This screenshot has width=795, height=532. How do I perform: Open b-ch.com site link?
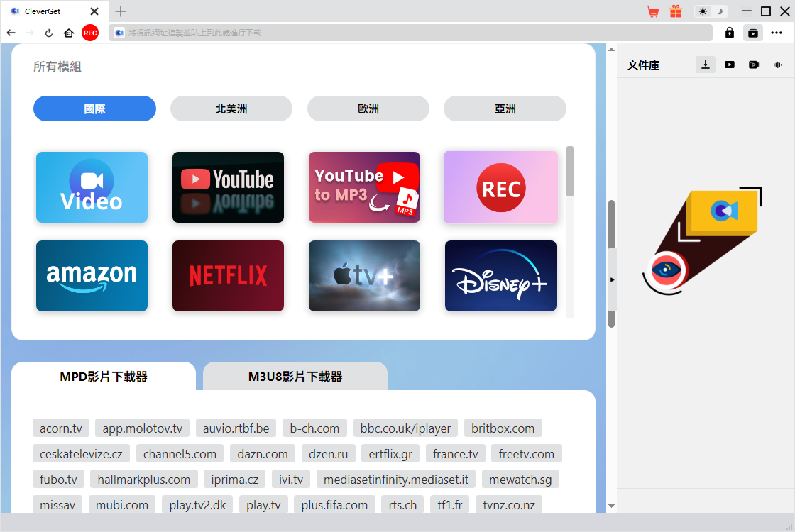[x=315, y=428]
